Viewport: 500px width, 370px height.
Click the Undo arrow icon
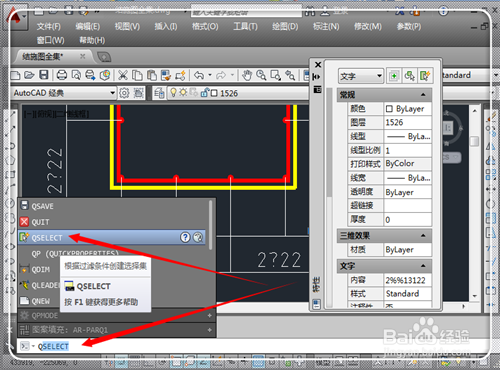[x=199, y=75]
